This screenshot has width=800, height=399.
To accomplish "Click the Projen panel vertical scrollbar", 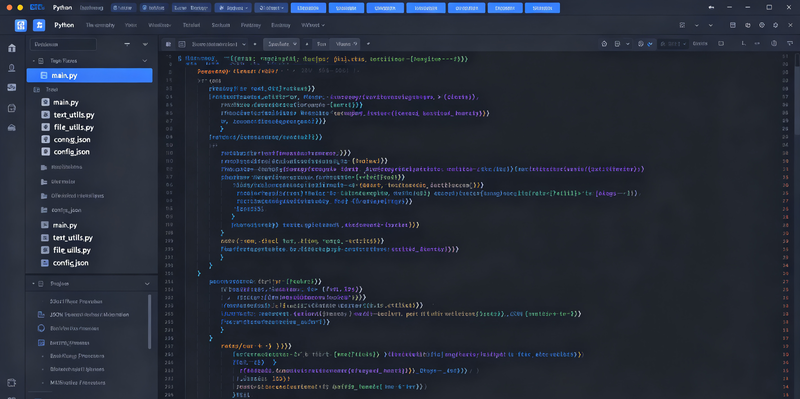I will tap(149, 321).
